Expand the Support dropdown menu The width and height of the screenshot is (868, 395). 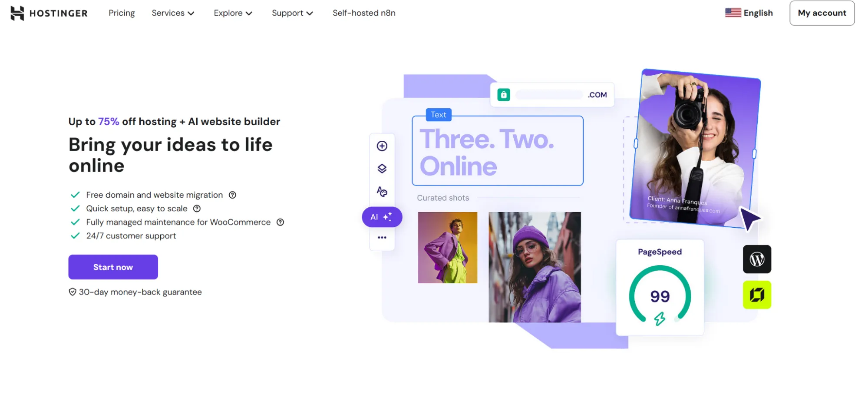pyautogui.click(x=292, y=13)
